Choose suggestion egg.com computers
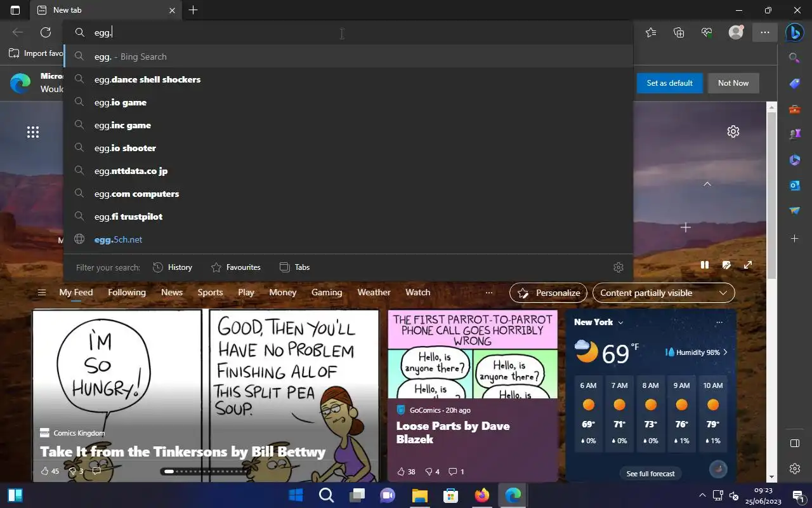 pyautogui.click(x=348, y=194)
